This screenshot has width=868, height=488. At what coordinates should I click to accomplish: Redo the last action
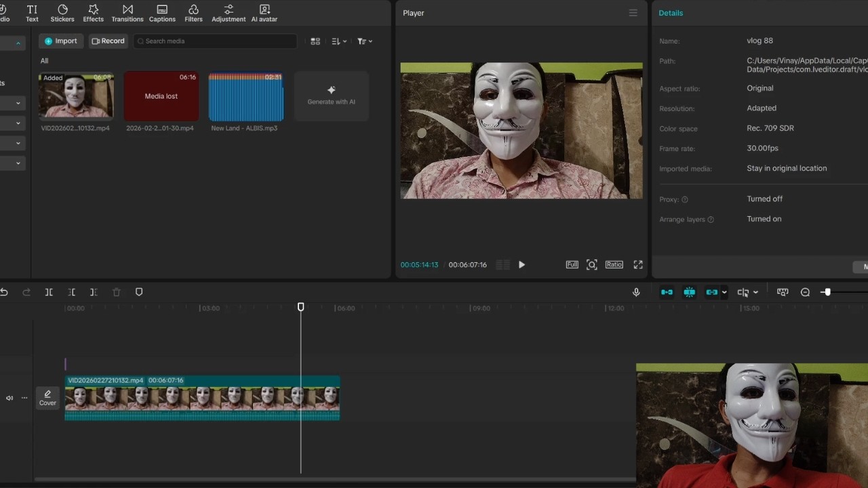click(x=26, y=292)
